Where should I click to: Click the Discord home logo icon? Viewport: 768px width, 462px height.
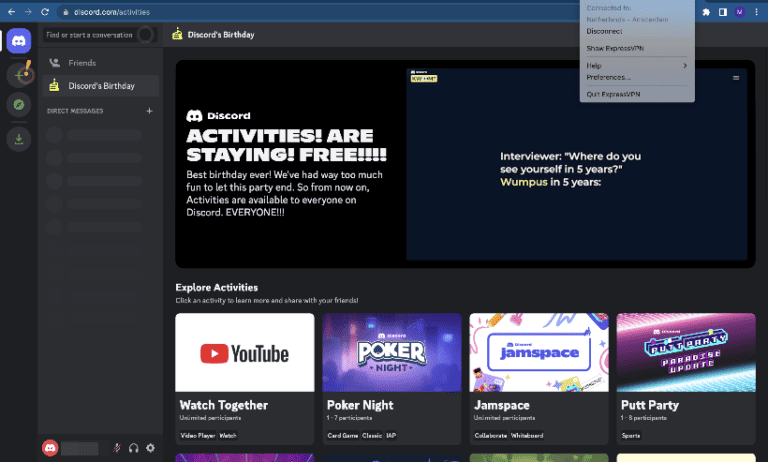click(x=19, y=41)
